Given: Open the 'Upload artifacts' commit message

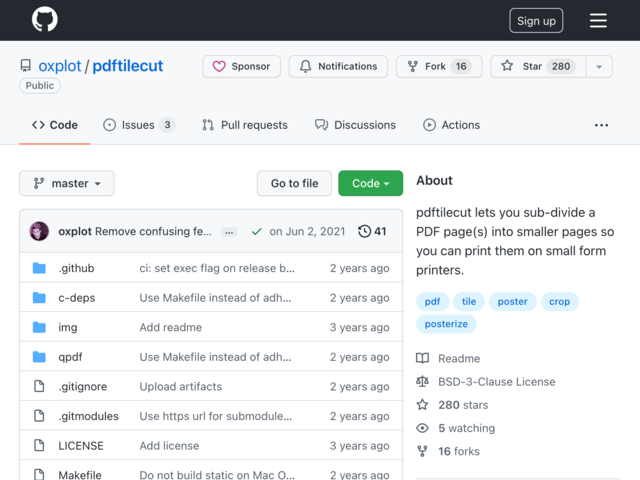Looking at the screenshot, I should point(181,387).
